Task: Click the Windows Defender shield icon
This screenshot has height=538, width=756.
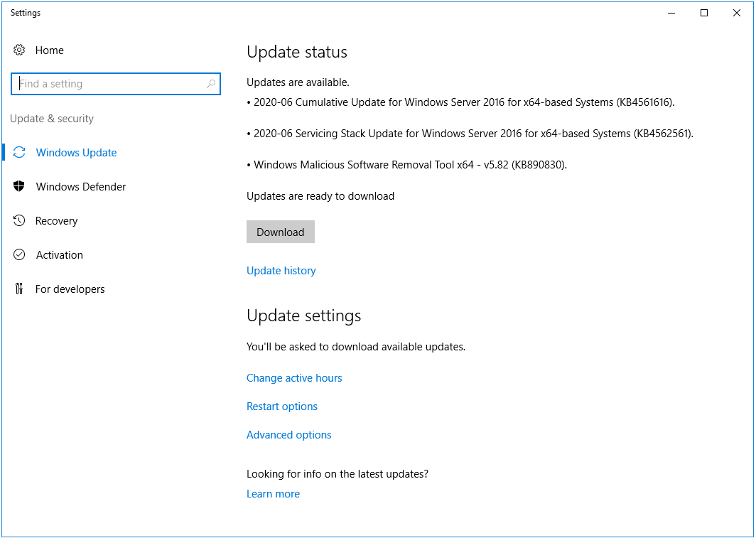Action: tap(19, 187)
